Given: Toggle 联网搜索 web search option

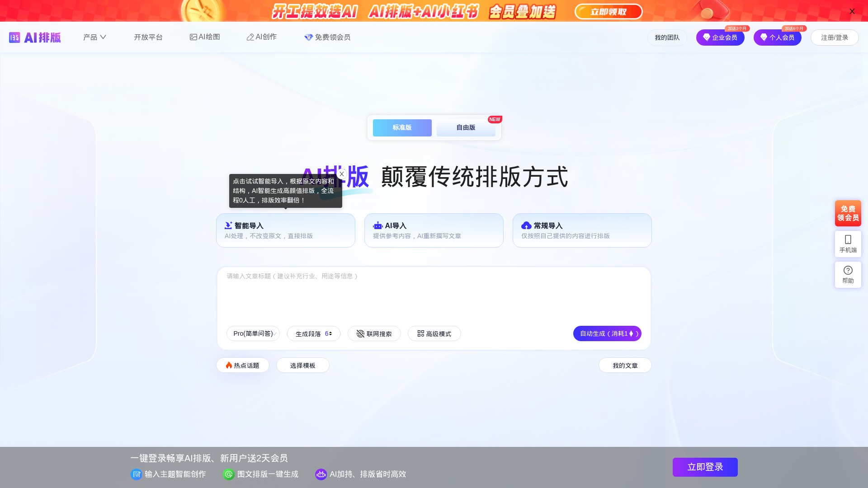Looking at the screenshot, I should tap(374, 333).
